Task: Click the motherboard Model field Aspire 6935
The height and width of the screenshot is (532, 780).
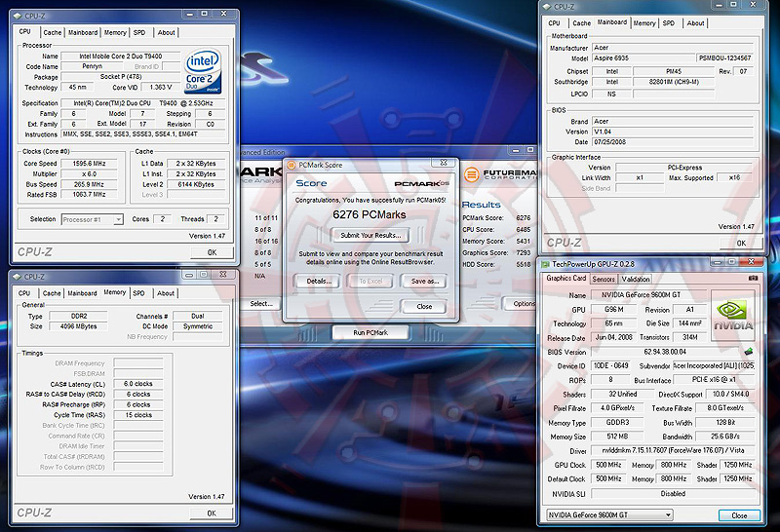Action: point(643,58)
